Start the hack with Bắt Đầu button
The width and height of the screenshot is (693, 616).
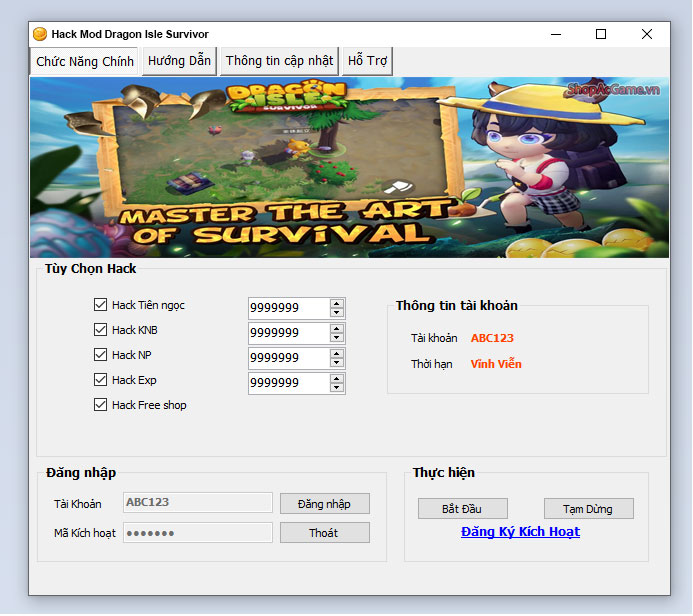(463, 509)
